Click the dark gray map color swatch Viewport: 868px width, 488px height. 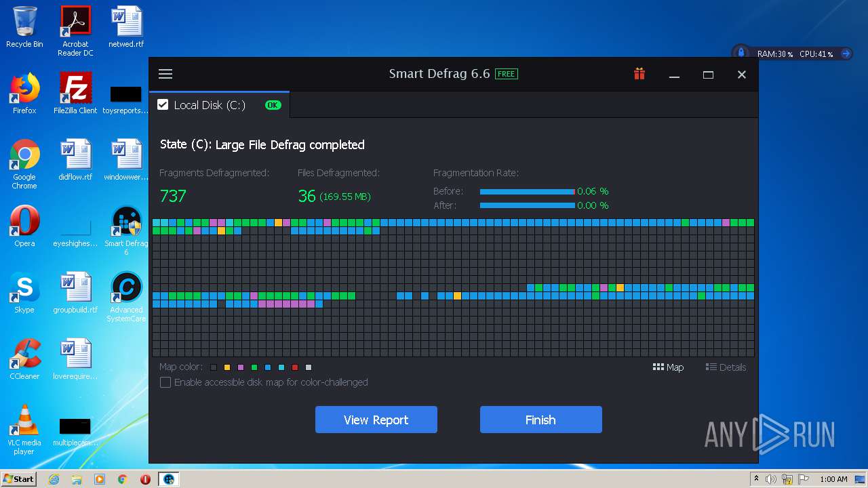click(x=214, y=367)
